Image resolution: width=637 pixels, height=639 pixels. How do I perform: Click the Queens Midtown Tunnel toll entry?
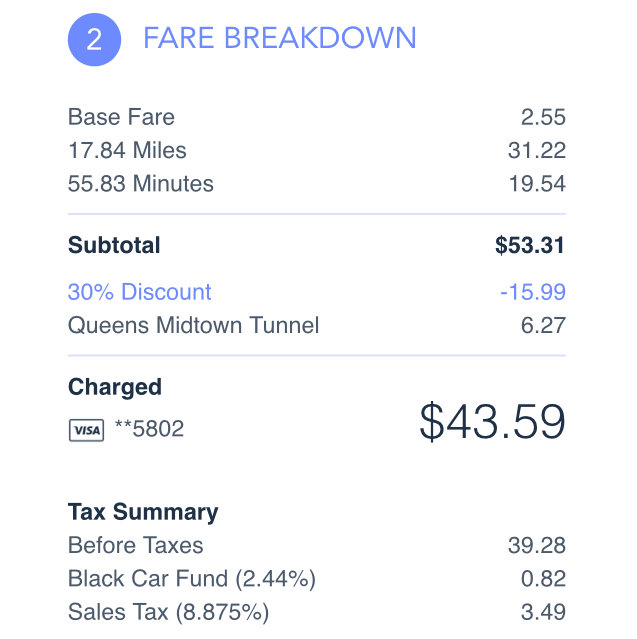pos(194,325)
